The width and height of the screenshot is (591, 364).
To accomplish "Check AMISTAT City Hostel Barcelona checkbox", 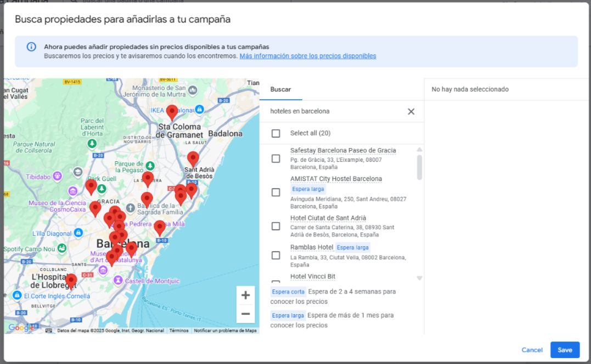I will click(276, 192).
